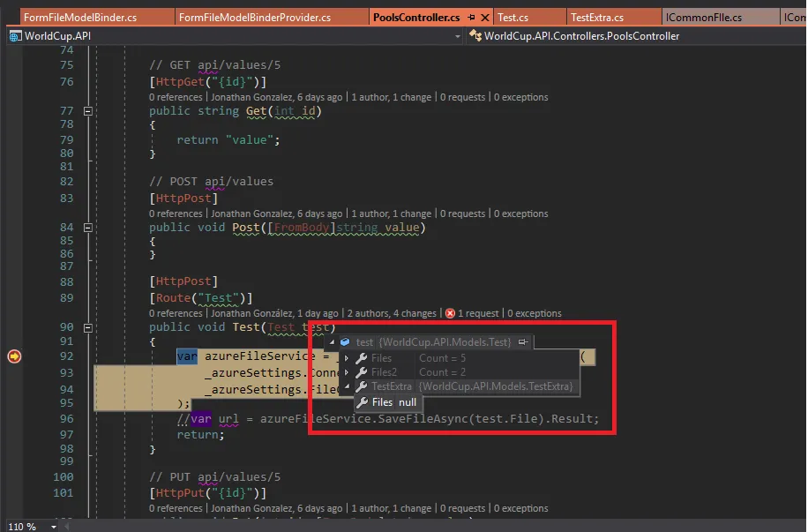Click the [Route("Test")] attribute text
Screen dimensions: 808x532
(x=201, y=298)
